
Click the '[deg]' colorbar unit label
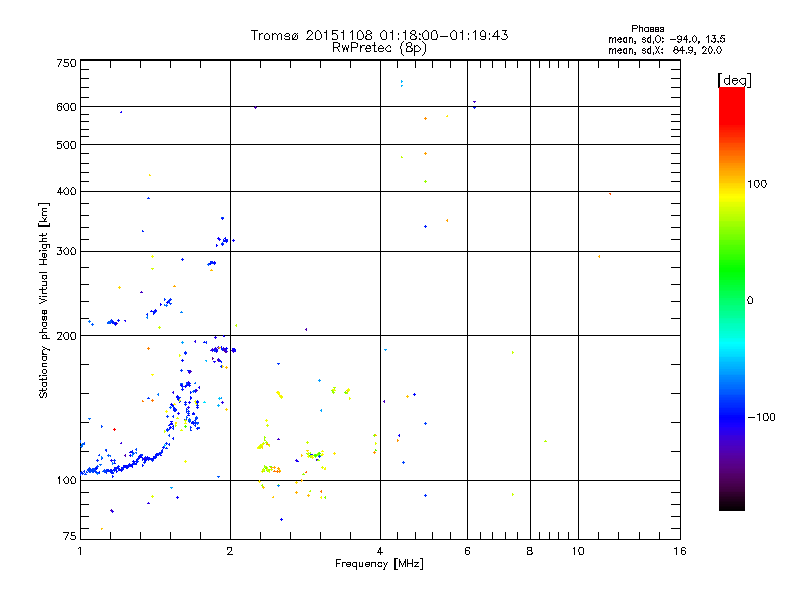click(734, 80)
